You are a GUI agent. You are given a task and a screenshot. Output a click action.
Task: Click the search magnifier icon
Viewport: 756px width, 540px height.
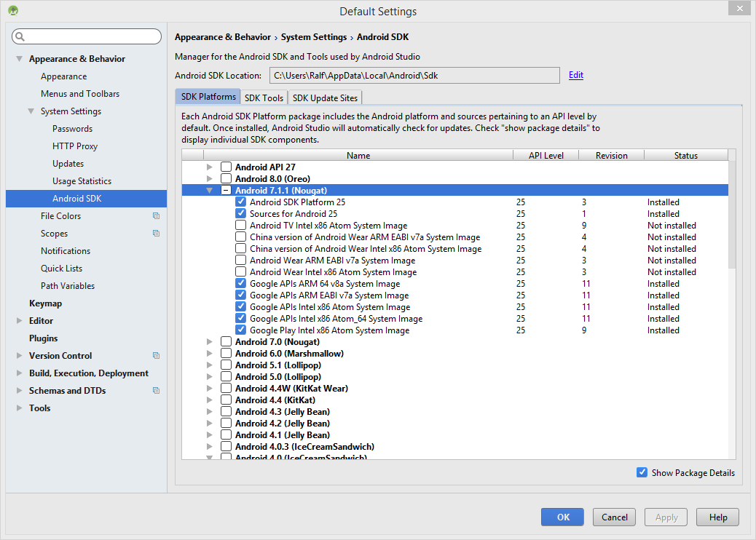20,36
